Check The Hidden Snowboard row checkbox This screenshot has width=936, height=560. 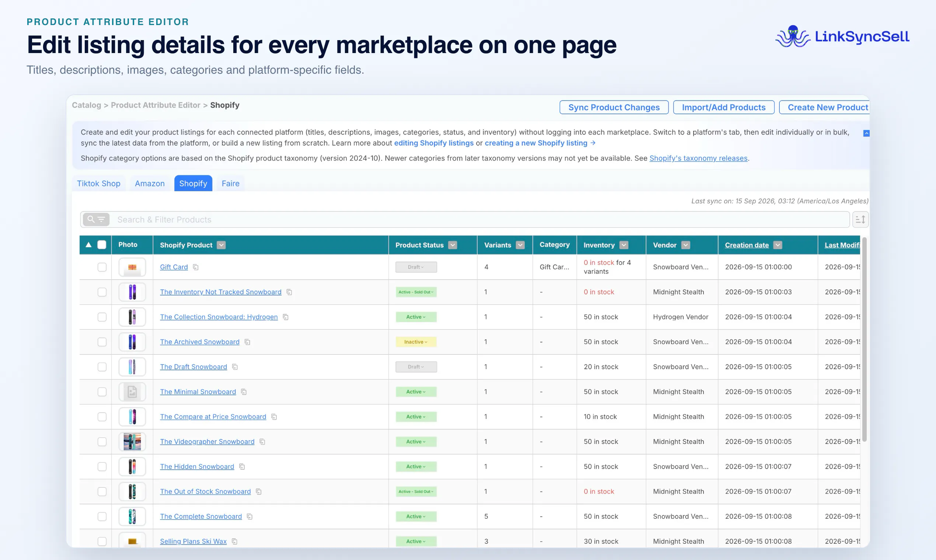click(102, 466)
